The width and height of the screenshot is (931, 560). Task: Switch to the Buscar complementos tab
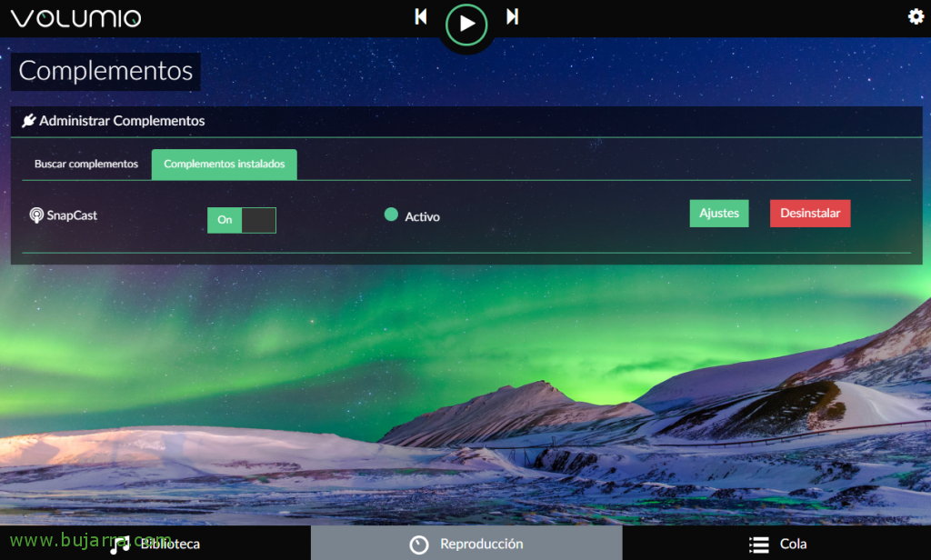(85, 165)
